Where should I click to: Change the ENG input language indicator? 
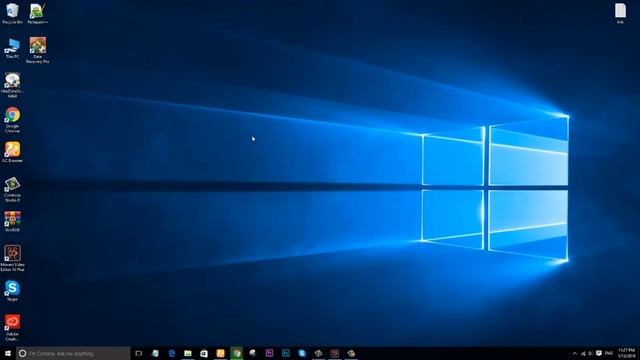click(609, 353)
